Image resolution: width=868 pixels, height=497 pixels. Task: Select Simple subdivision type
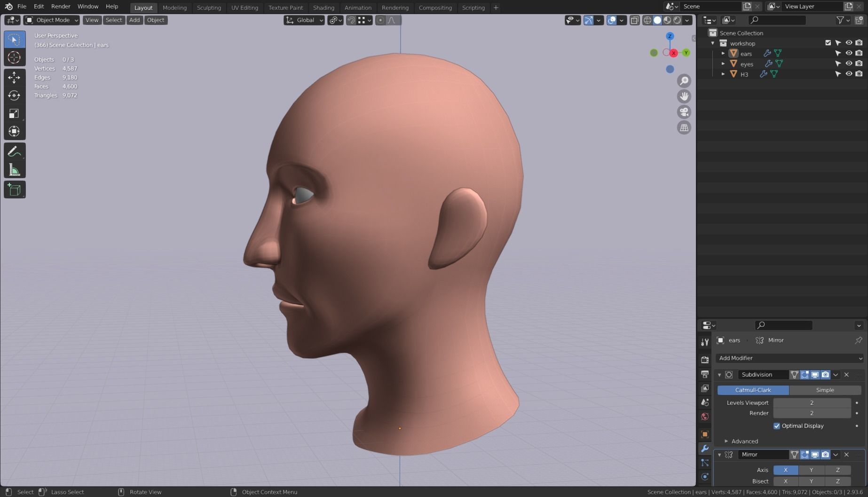coord(825,390)
